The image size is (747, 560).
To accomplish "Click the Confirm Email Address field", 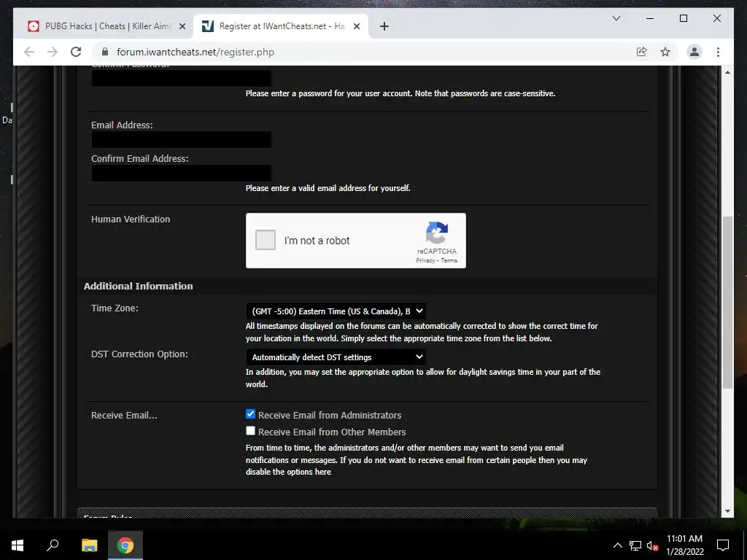I will [x=182, y=173].
